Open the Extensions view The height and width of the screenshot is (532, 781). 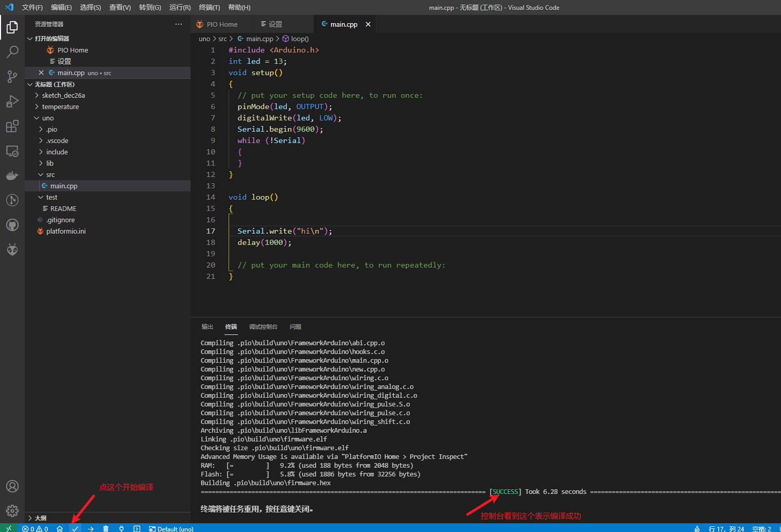(x=12, y=126)
